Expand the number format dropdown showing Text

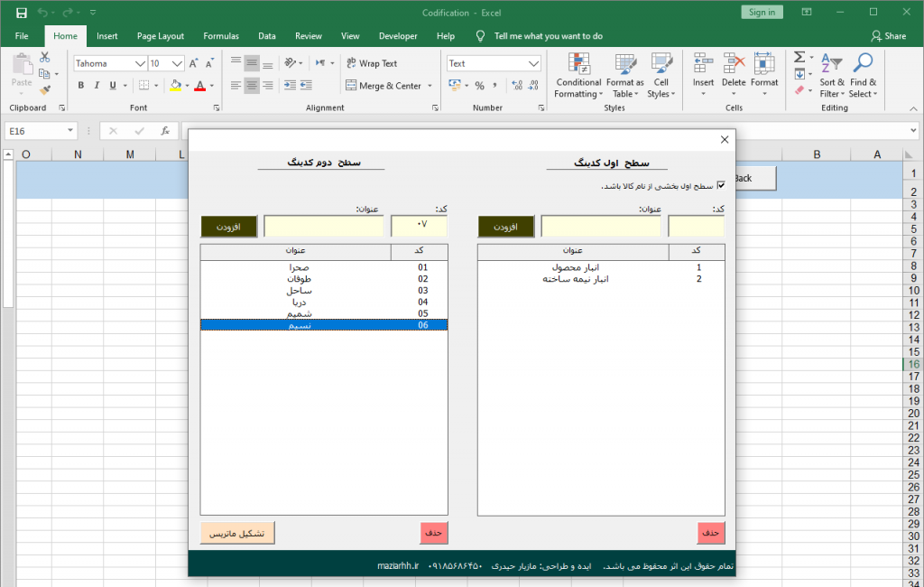click(533, 64)
